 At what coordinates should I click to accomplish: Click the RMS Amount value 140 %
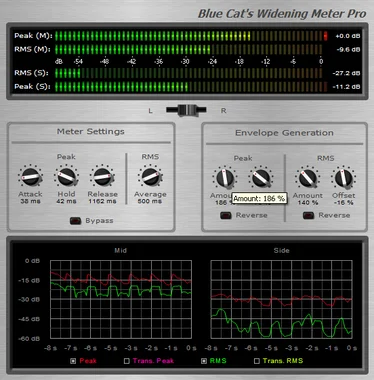coord(308,203)
